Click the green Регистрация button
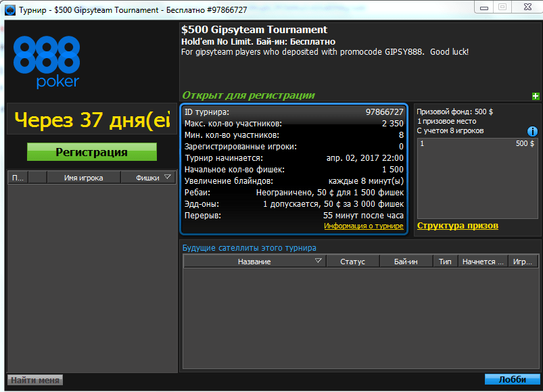The height and width of the screenshot is (392, 543). (x=92, y=152)
